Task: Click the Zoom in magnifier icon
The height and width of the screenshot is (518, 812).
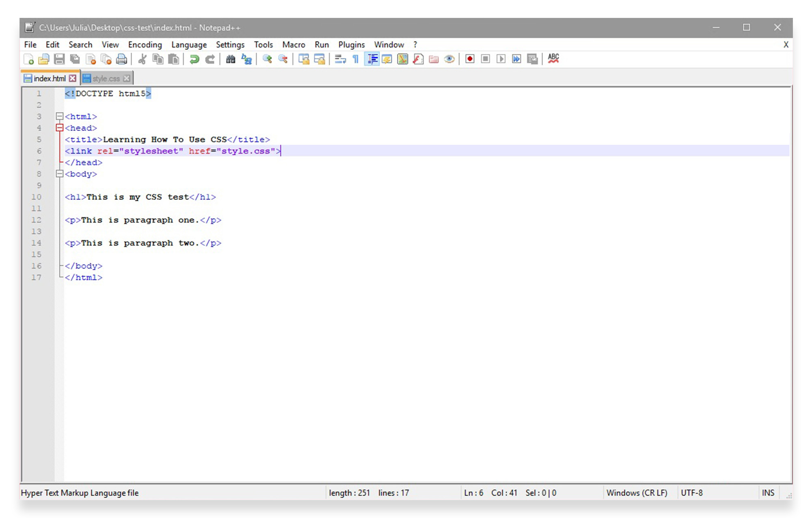Action: pyautogui.click(x=267, y=59)
